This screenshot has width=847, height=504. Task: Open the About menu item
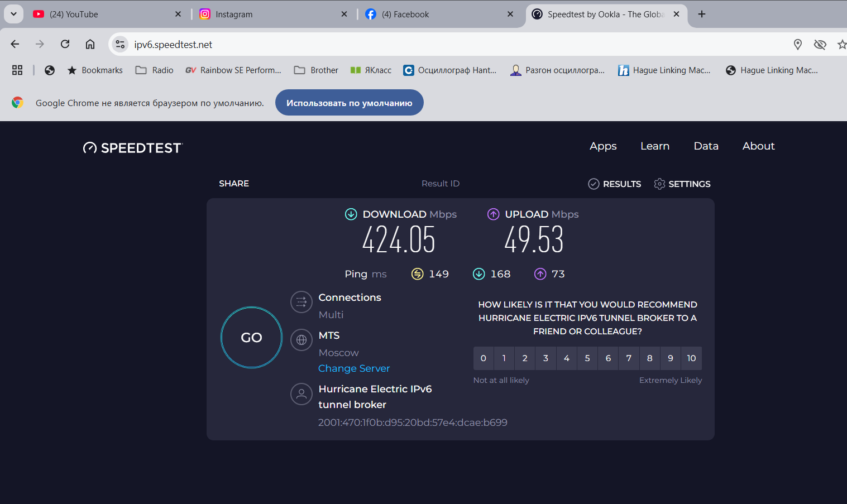click(759, 146)
